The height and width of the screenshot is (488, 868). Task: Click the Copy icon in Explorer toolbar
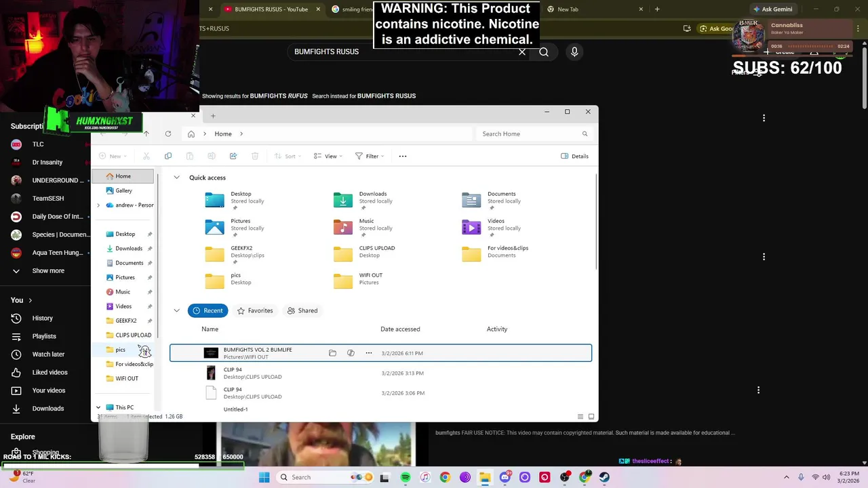[x=168, y=156]
